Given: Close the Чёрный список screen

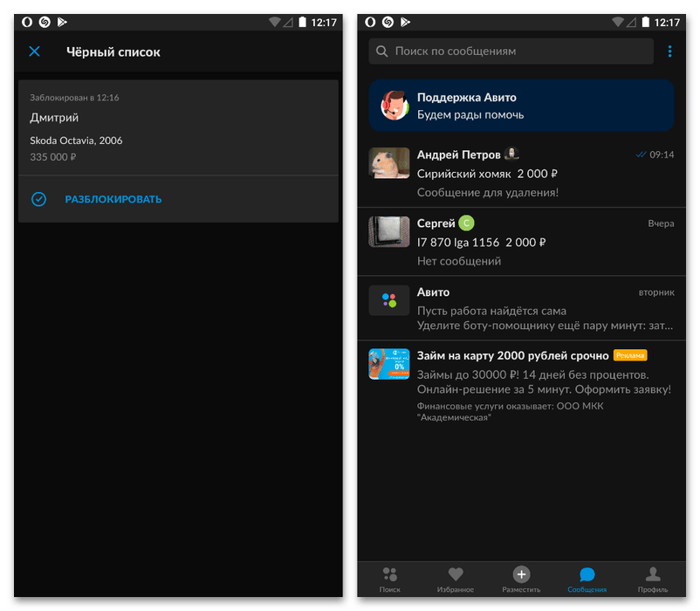Looking at the screenshot, I should point(34,51).
